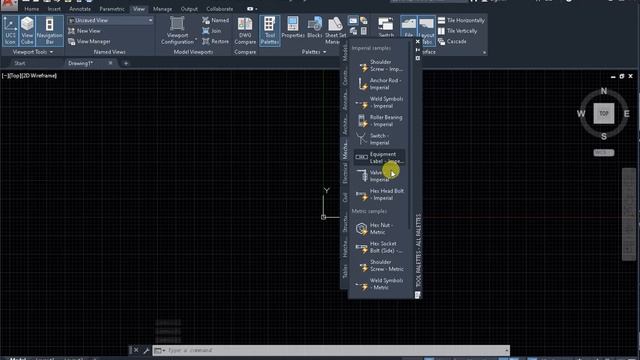Open the Properties palette
The image size is (640, 360).
[x=293, y=29]
